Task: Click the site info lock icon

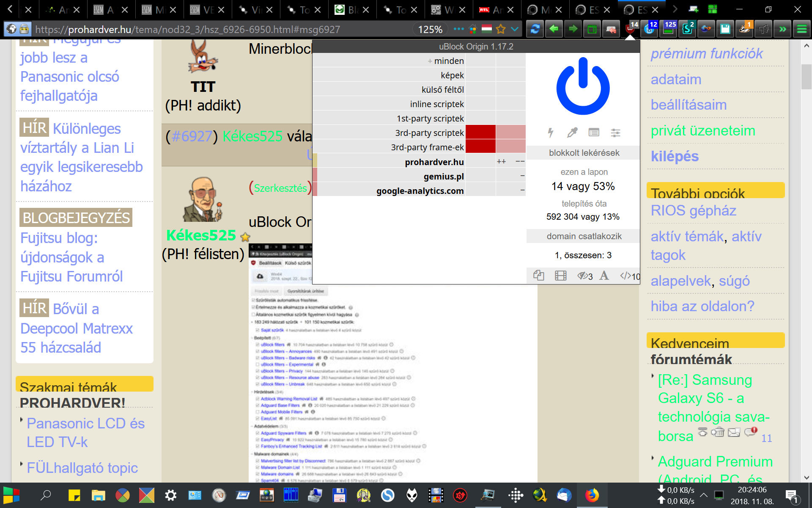Action: click(25, 29)
